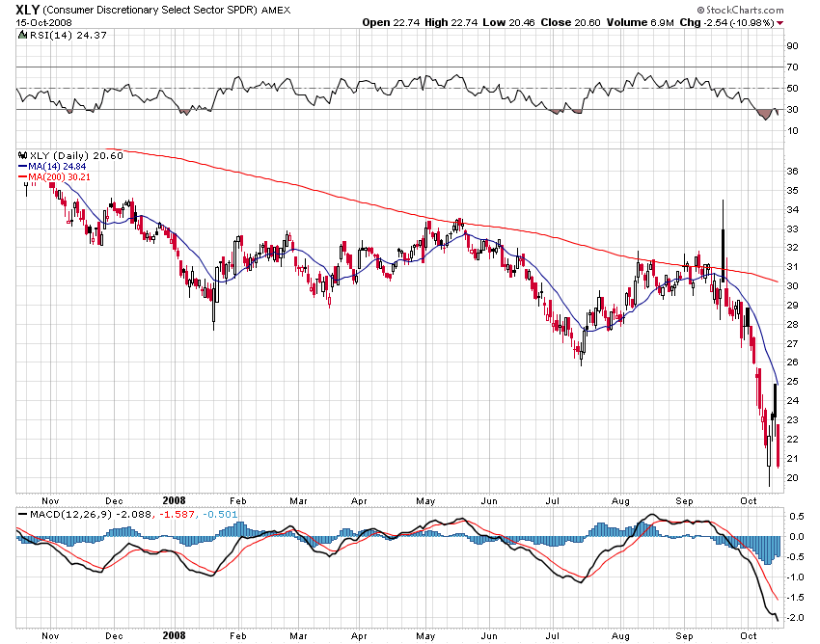Click the Feb label under the MACD panel
Viewport: 820px width, 644px height.
pos(238,635)
